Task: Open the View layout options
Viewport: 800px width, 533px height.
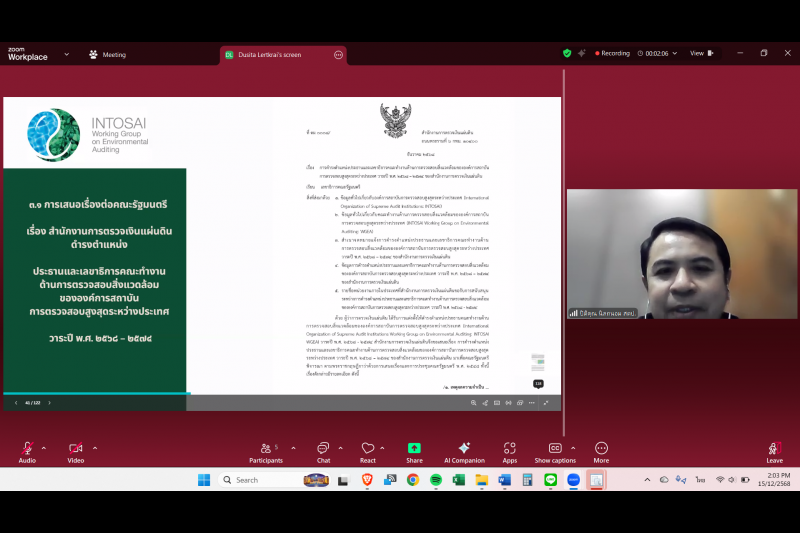Action: (699, 53)
